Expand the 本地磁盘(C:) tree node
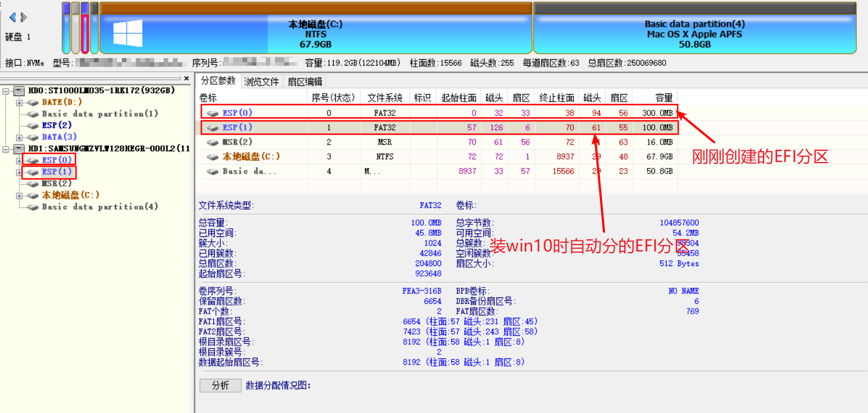The width and height of the screenshot is (868, 413). point(19,196)
